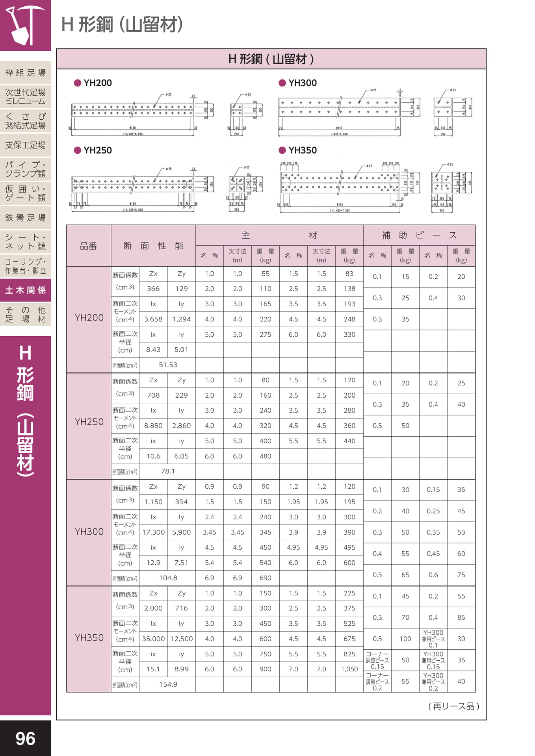This screenshot has width=535, height=756.
Task: Open the 鉄骨足場 sidebar tab
Action: 25,218
